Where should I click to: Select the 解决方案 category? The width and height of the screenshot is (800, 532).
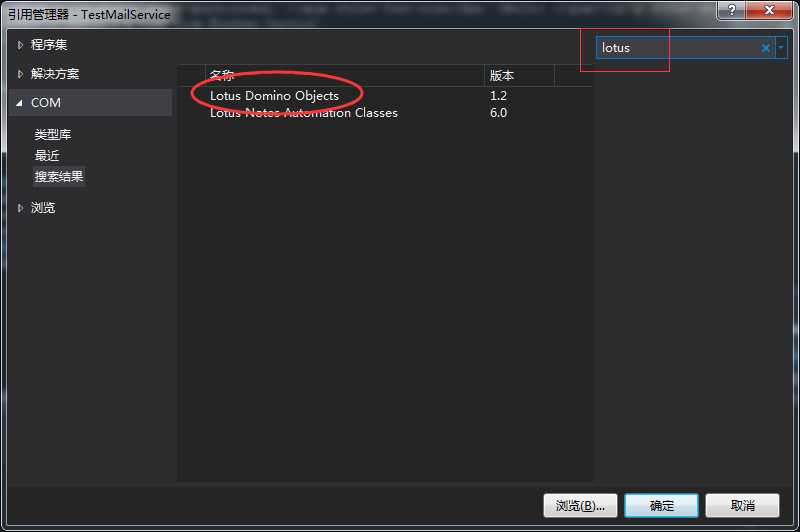(55, 74)
